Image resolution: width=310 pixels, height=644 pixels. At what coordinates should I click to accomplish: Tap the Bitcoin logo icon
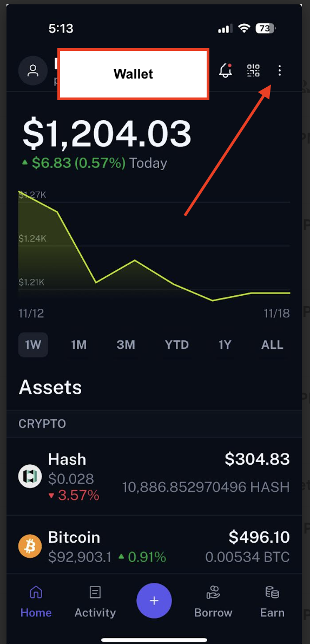pyautogui.click(x=30, y=546)
